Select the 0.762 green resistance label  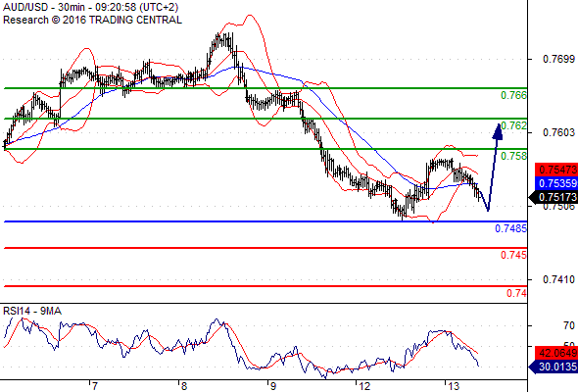pos(513,125)
